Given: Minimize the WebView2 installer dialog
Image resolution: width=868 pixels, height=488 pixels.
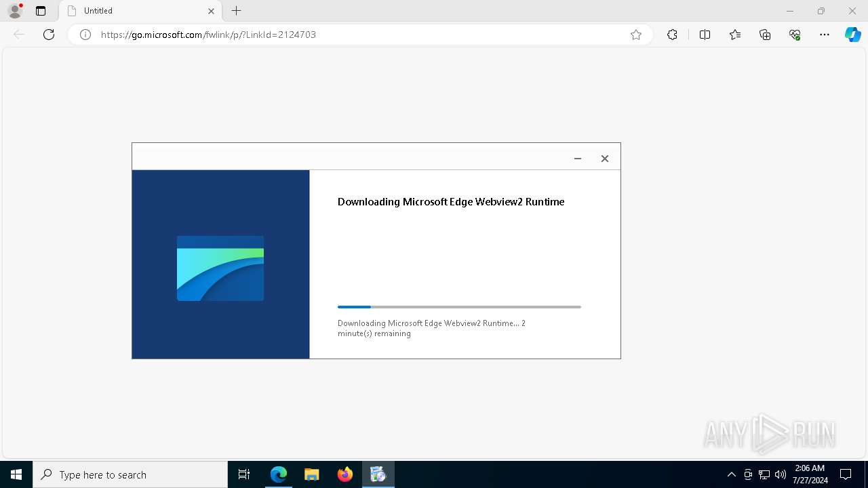Looking at the screenshot, I should pyautogui.click(x=578, y=159).
